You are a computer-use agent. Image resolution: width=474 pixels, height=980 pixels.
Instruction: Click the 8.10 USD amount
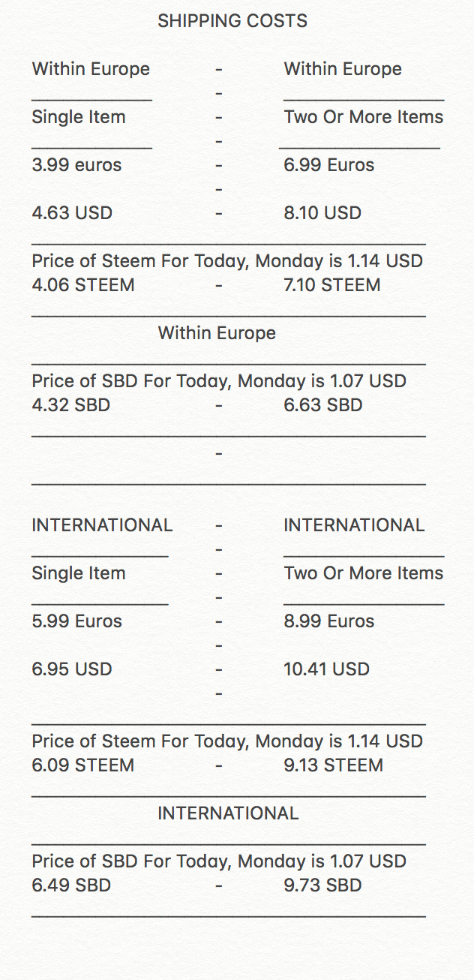[x=322, y=213]
